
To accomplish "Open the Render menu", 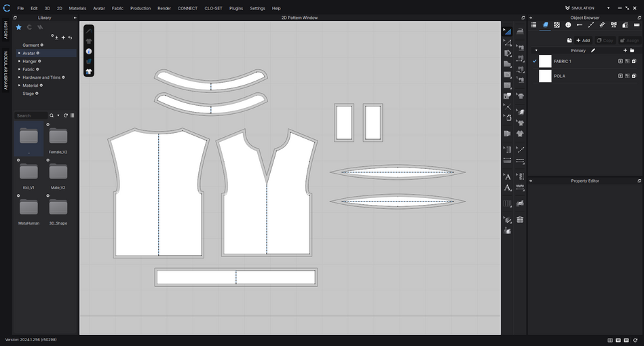I will tap(164, 8).
